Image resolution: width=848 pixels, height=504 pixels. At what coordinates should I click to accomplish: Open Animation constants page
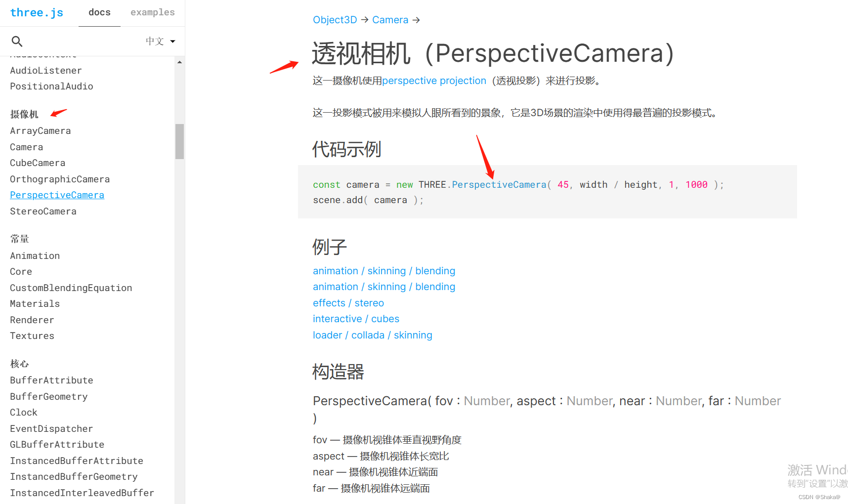click(35, 256)
